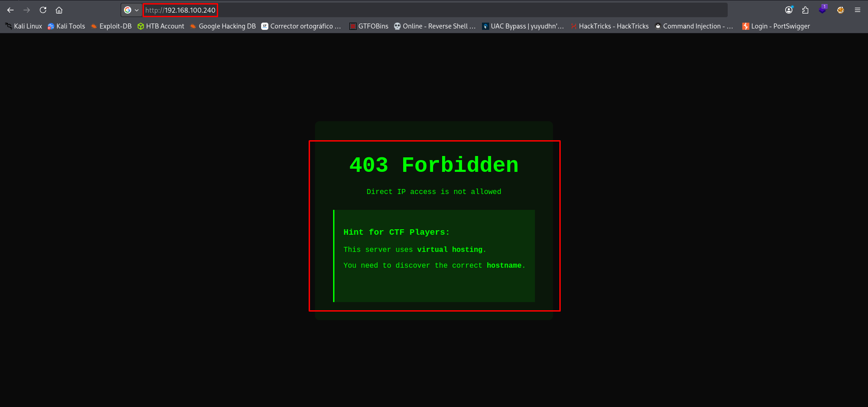This screenshot has height=407, width=868.
Task: Open the GTFOBins bookmark
Action: (369, 26)
